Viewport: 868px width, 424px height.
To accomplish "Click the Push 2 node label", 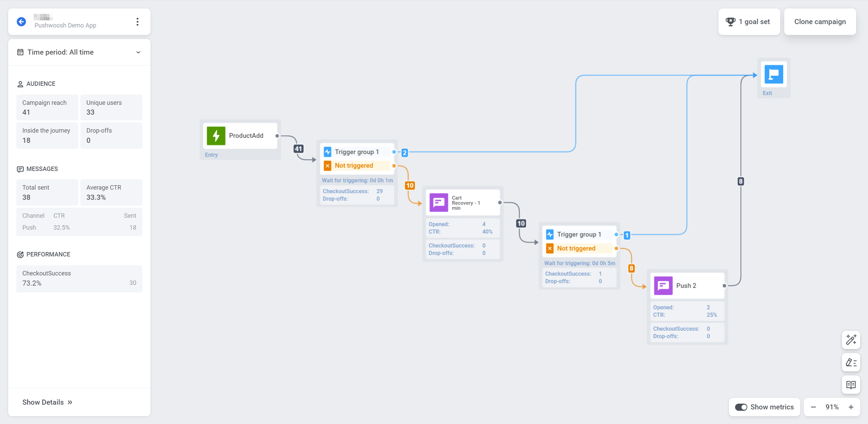I will pyautogui.click(x=686, y=286).
